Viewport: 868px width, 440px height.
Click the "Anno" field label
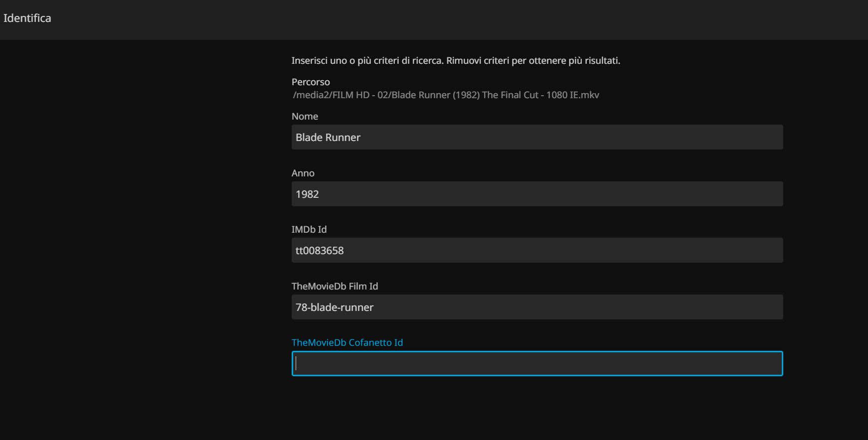coord(303,173)
